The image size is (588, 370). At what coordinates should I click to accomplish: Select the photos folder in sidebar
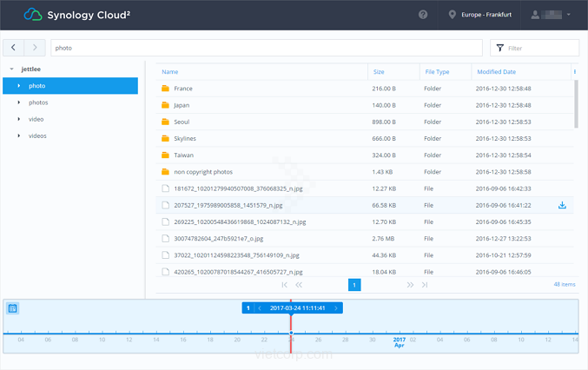38,102
